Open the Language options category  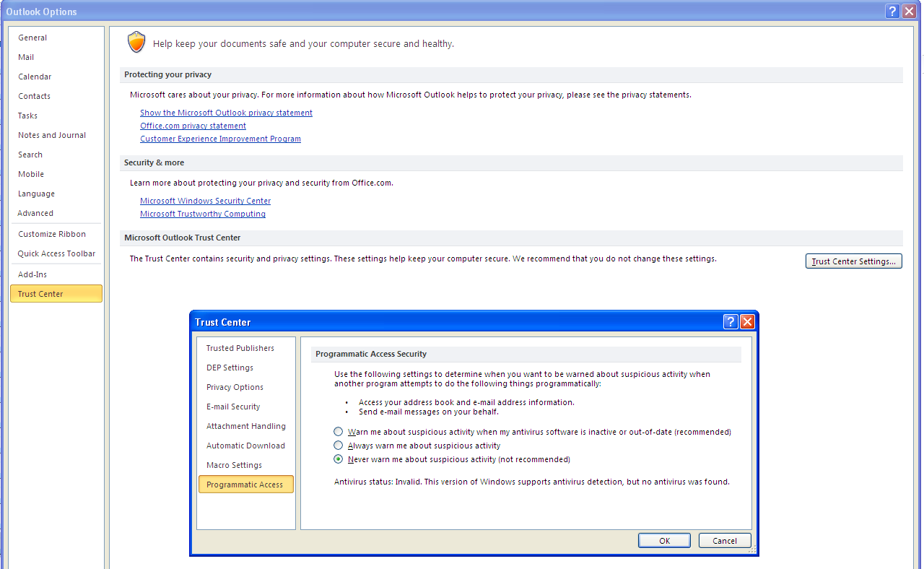tap(56, 194)
